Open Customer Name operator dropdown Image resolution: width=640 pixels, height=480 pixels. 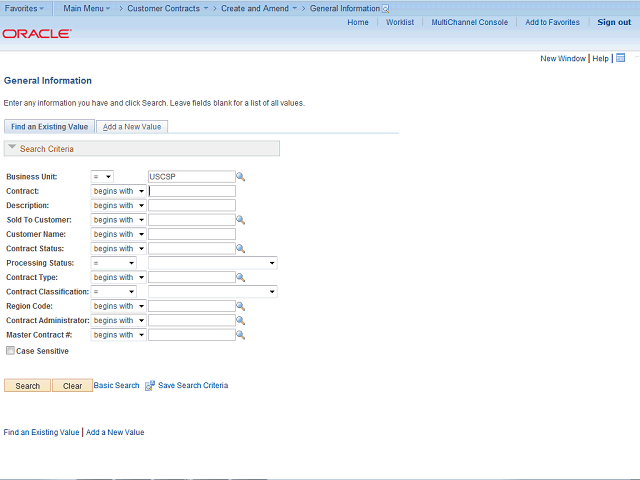(x=118, y=234)
